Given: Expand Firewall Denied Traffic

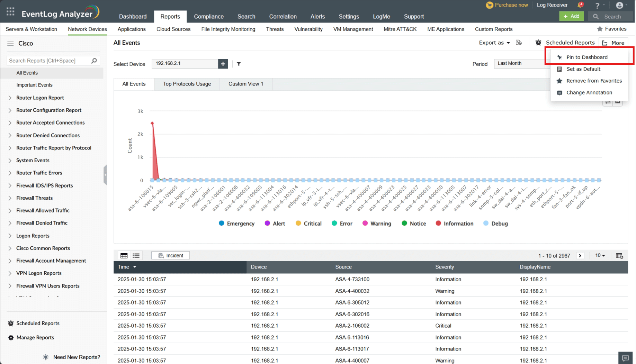Looking at the screenshot, I should (x=10, y=223).
